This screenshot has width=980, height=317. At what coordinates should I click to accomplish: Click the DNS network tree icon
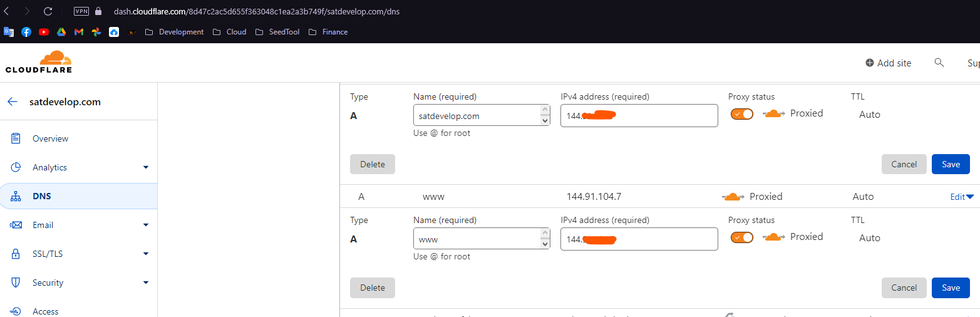(x=16, y=197)
